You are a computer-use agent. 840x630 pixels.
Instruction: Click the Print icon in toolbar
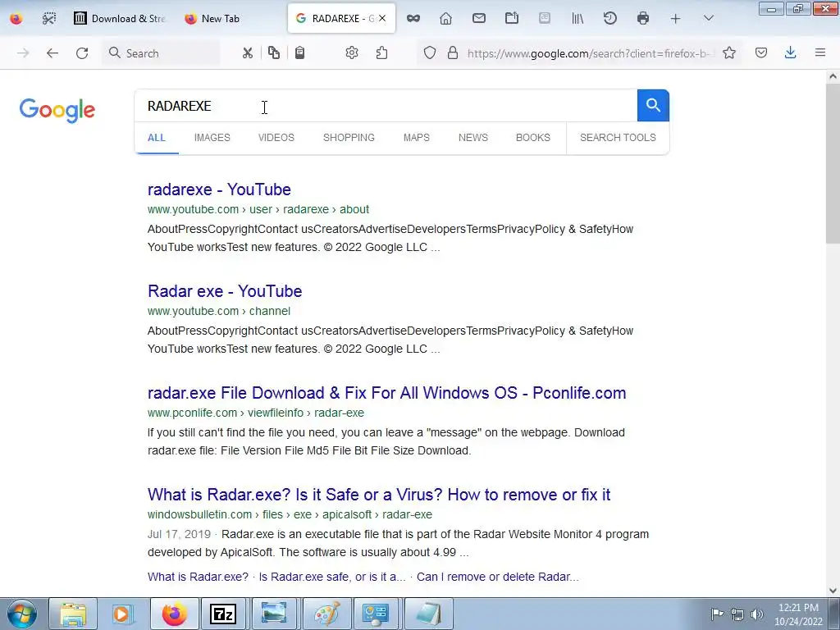(x=643, y=19)
